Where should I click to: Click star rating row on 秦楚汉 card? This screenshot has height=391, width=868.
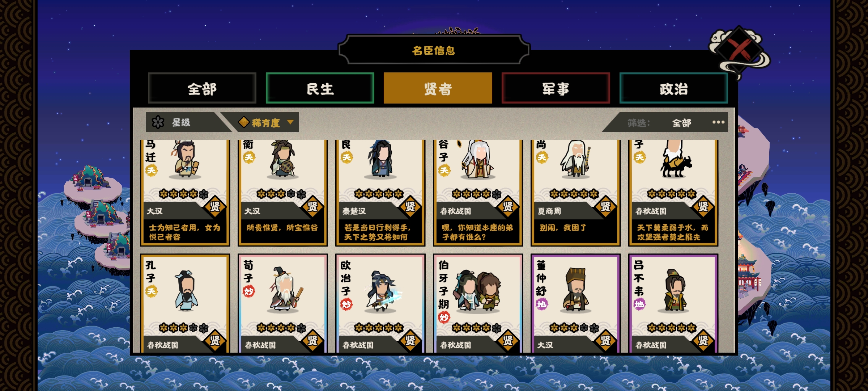point(379,194)
